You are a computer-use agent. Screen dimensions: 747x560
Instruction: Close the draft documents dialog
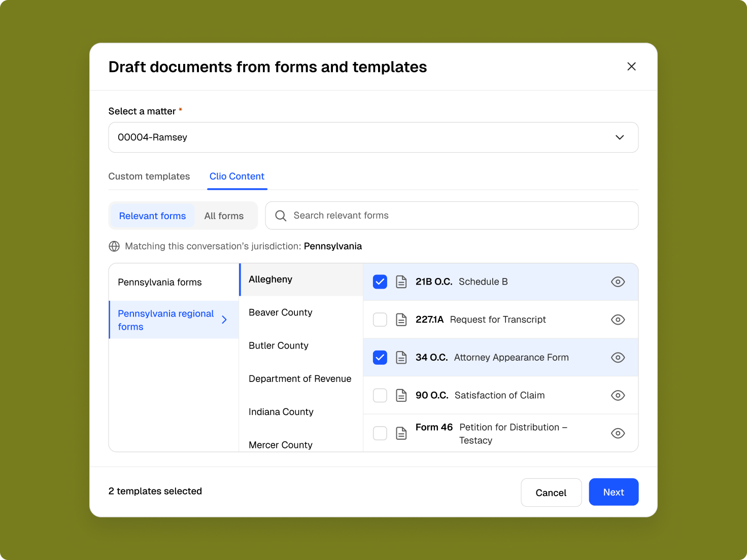[x=631, y=66]
